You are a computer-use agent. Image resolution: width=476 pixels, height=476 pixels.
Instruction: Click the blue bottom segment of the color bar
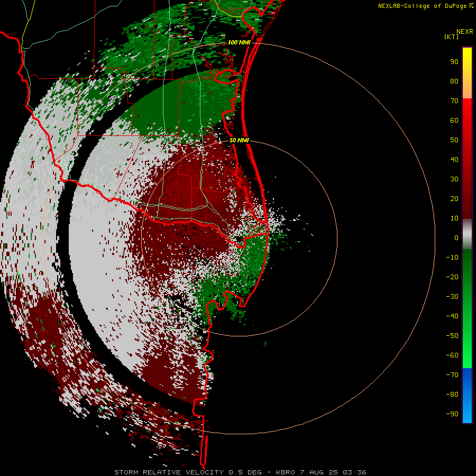tap(467, 396)
